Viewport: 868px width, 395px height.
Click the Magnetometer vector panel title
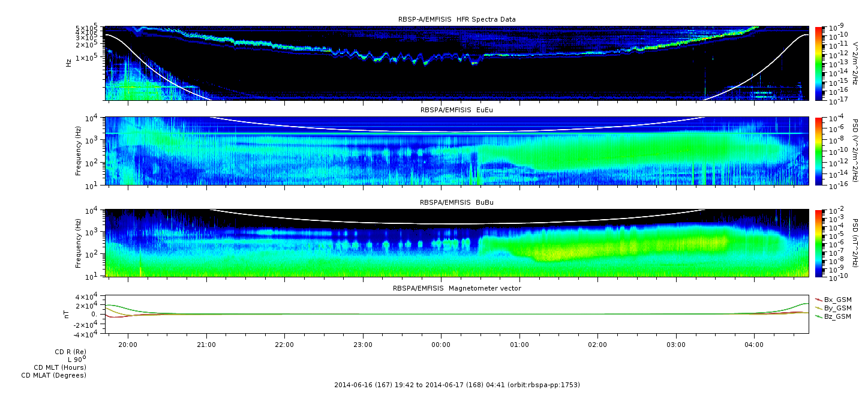(456, 288)
